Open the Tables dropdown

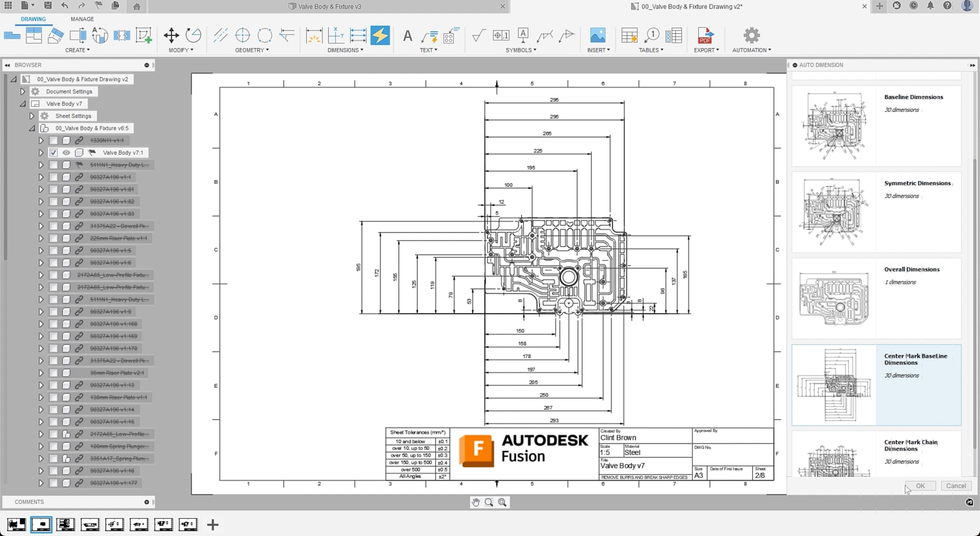pyautogui.click(x=650, y=50)
